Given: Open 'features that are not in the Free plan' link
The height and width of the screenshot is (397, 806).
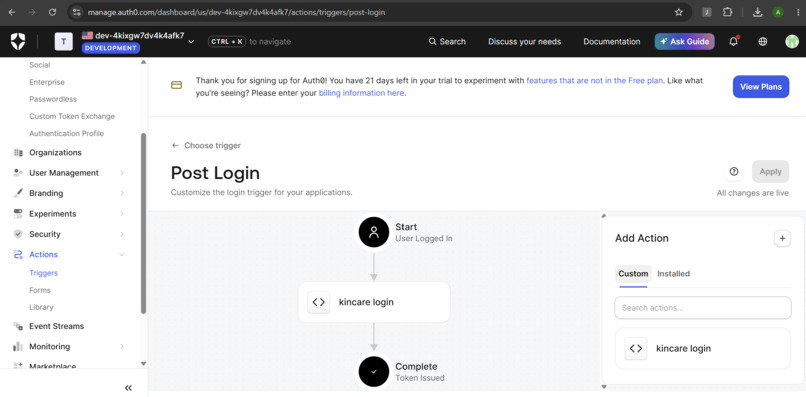Looking at the screenshot, I should pyautogui.click(x=594, y=80).
